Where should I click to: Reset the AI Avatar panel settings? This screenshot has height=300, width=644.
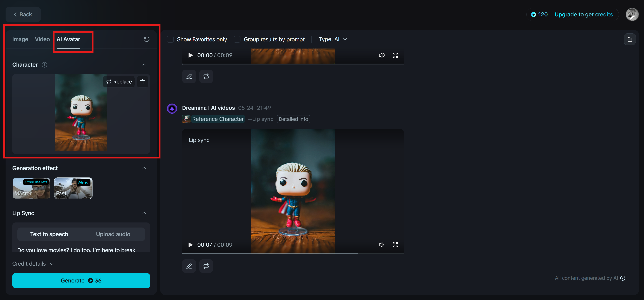pyautogui.click(x=147, y=39)
